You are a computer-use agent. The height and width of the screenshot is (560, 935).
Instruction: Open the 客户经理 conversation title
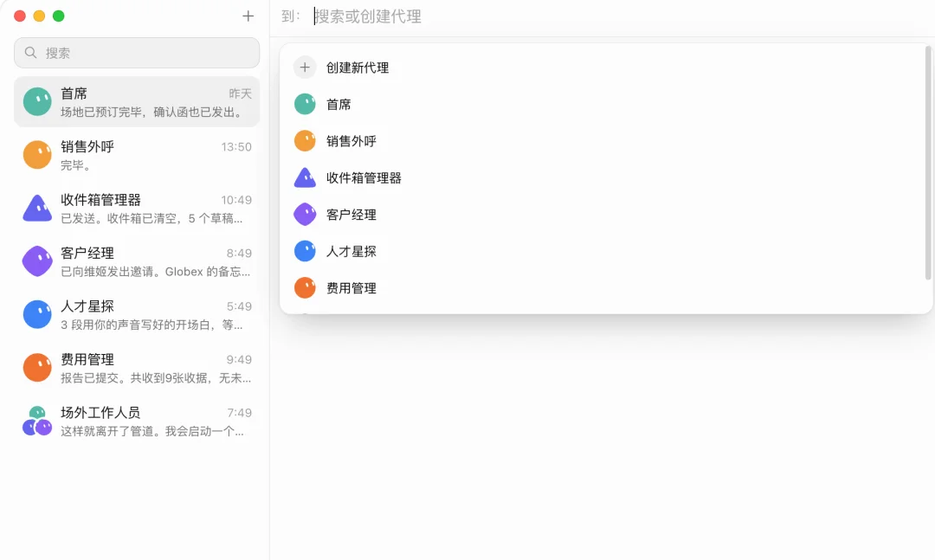tap(87, 253)
